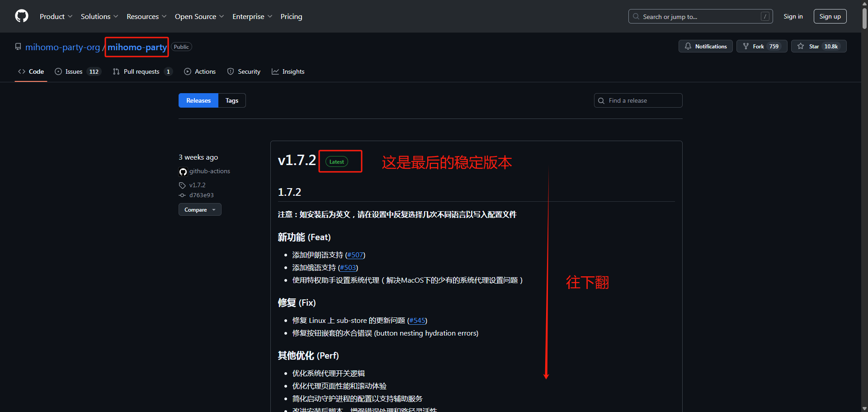The width and height of the screenshot is (868, 412).
Task: Fork the mihomo-party repository
Action: click(x=761, y=47)
